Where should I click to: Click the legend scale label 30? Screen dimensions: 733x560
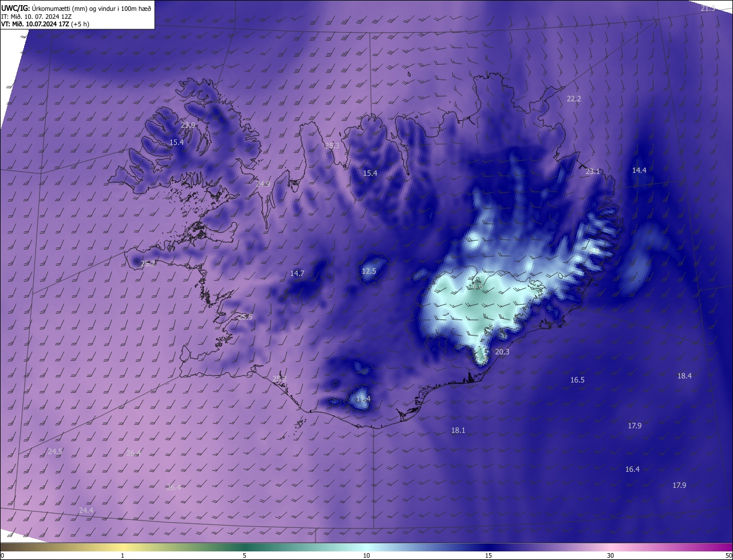click(610, 555)
